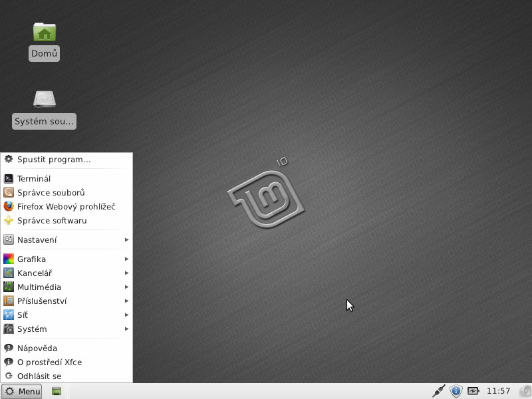Image resolution: width=532 pixels, height=399 pixels.
Task: Expand the Grafika submenu arrow
Action: pos(126,259)
